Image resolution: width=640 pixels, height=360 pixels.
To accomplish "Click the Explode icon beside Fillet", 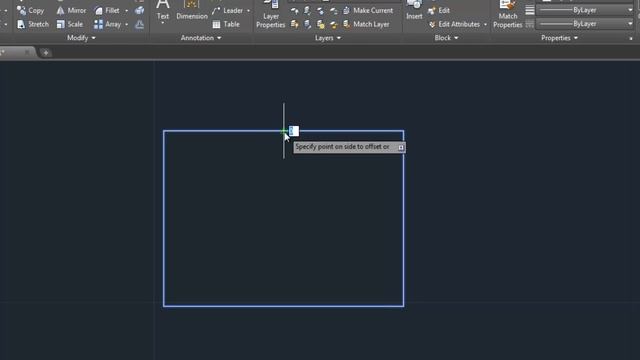I will coord(140,11).
